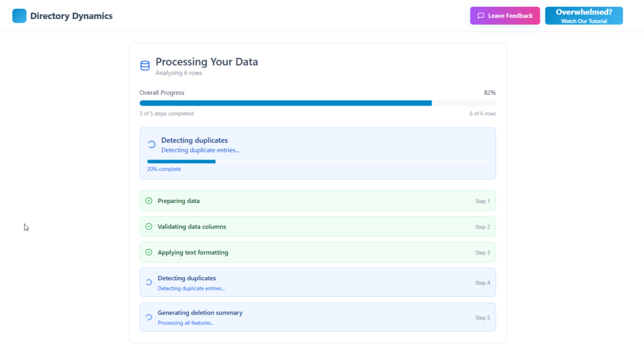This screenshot has width=644, height=360.
Task: Click the large spinner in the active task card
Action: (x=152, y=145)
